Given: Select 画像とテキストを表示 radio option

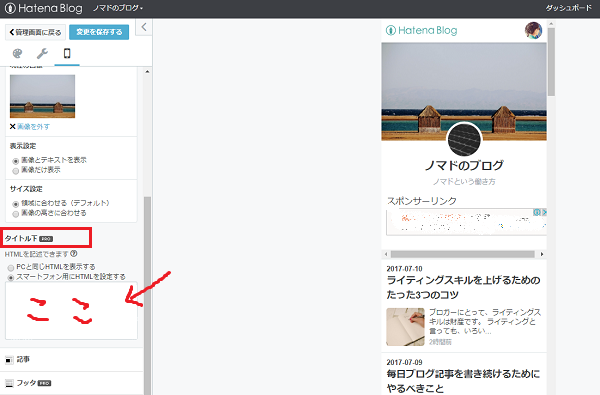Looking at the screenshot, I should [16, 161].
